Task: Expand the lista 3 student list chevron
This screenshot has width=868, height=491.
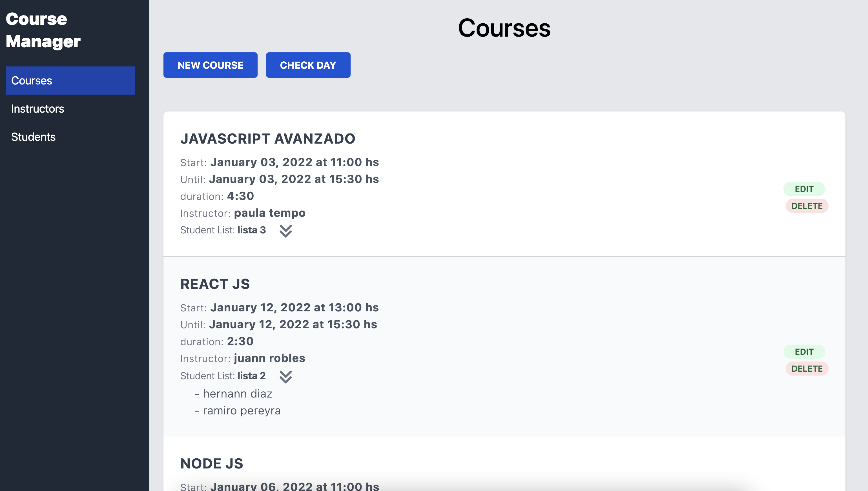Action: click(285, 231)
